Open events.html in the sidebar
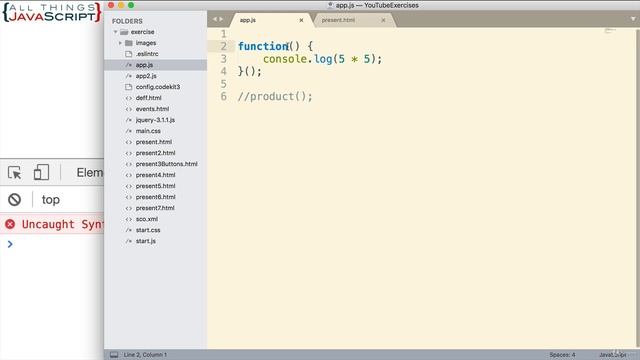Screen dimensions: 640x360 point(152,109)
